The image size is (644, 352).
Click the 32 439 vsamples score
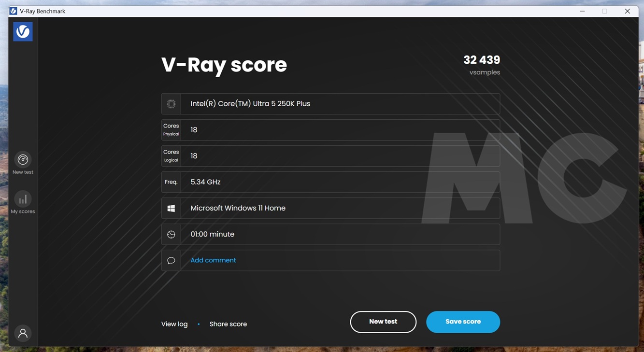click(x=482, y=60)
